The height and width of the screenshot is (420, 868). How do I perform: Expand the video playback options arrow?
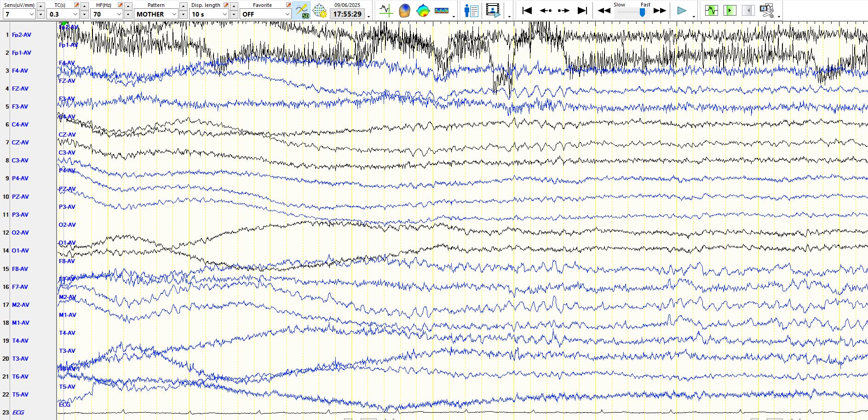coord(509,17)
